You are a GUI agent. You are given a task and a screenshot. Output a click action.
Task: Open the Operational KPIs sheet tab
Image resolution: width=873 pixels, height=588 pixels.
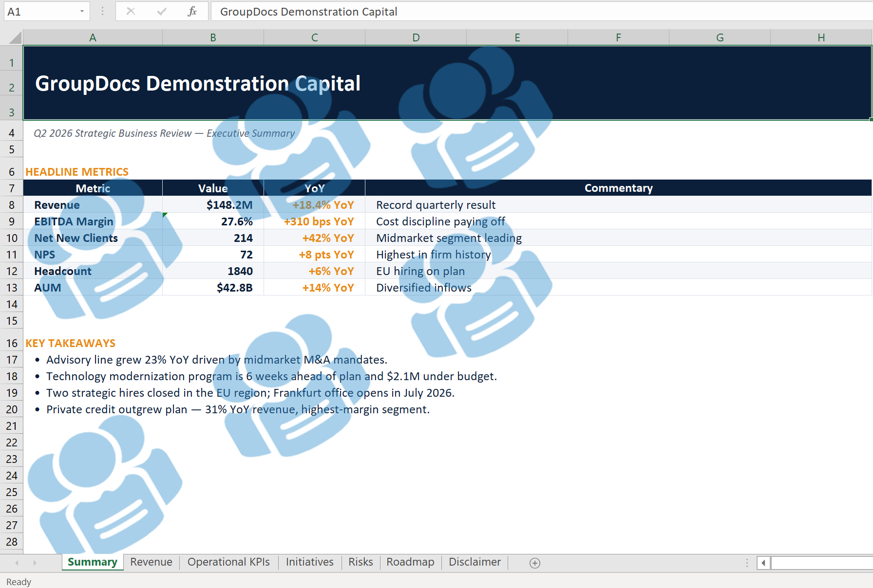228,562
